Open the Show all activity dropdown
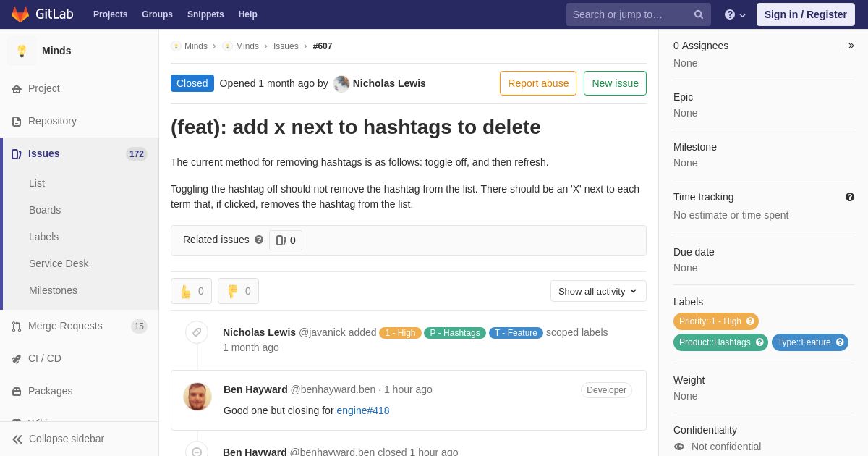Screen dimensions: 868x456 (x=598, y=291)
